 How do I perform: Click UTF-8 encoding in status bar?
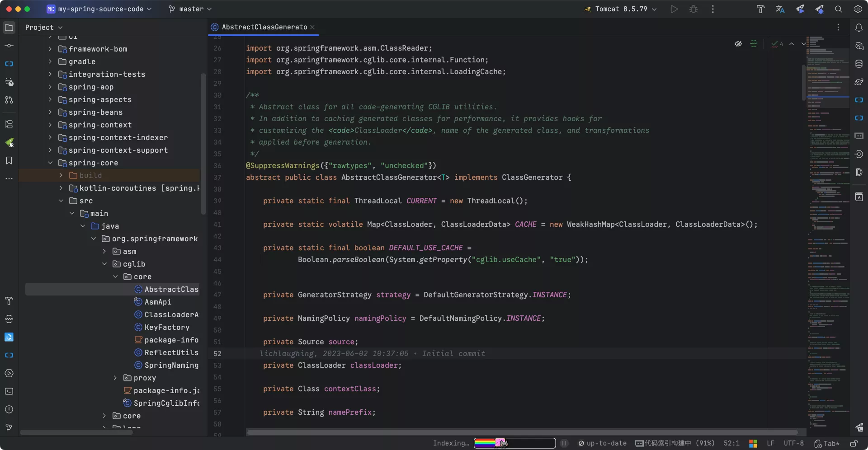pos(793,443)
